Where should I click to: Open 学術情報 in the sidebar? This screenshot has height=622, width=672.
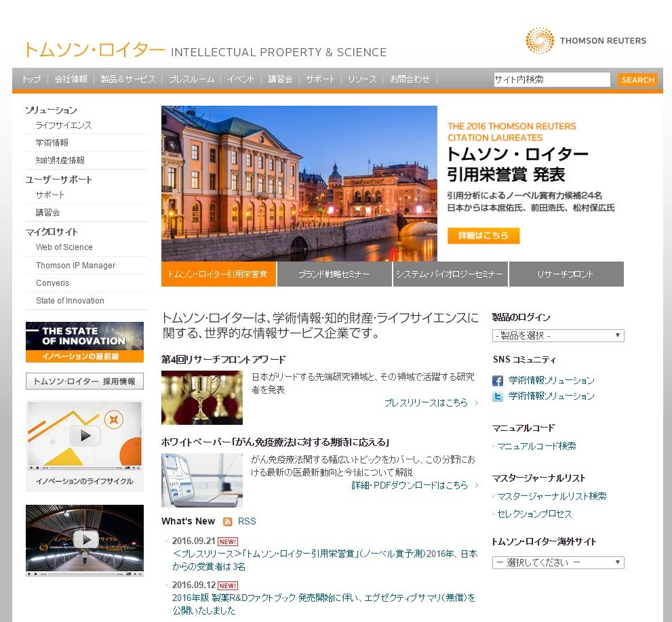tap(52, 143)
